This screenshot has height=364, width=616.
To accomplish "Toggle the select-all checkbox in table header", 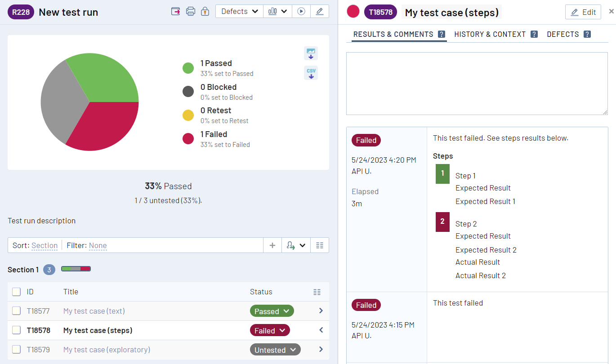I will pyautogui.click(x=17, y=292).
